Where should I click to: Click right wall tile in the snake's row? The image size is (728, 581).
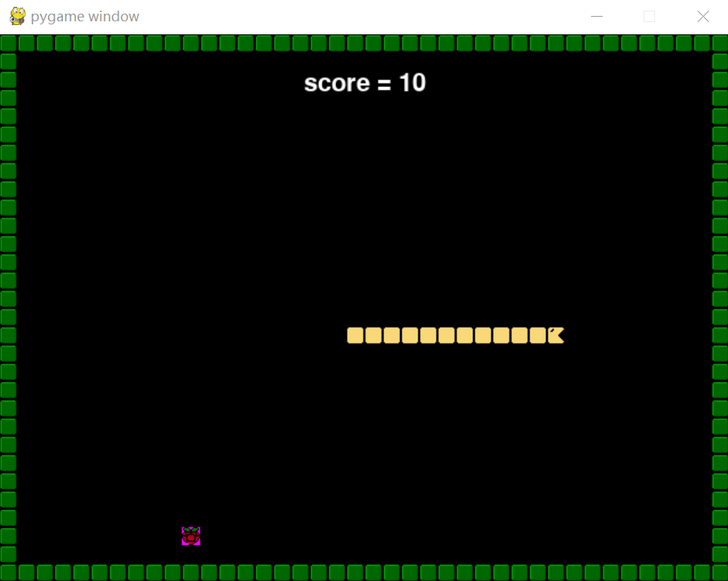click(720, 335)
